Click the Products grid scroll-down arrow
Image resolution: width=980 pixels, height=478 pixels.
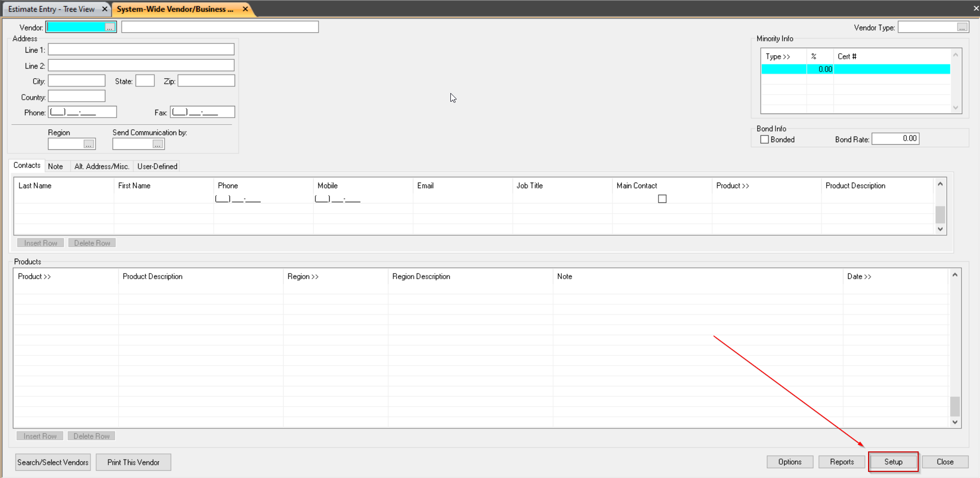(954, 422)
